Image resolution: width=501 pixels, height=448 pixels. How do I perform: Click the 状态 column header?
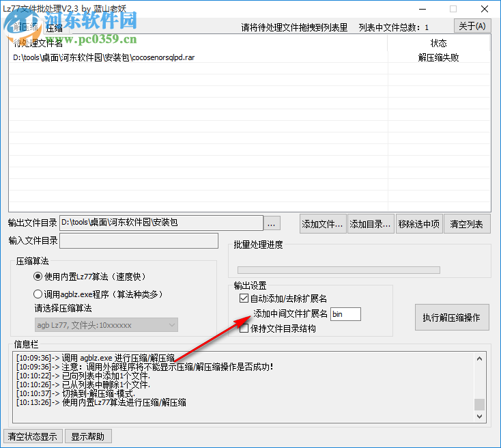coord(438,43)
